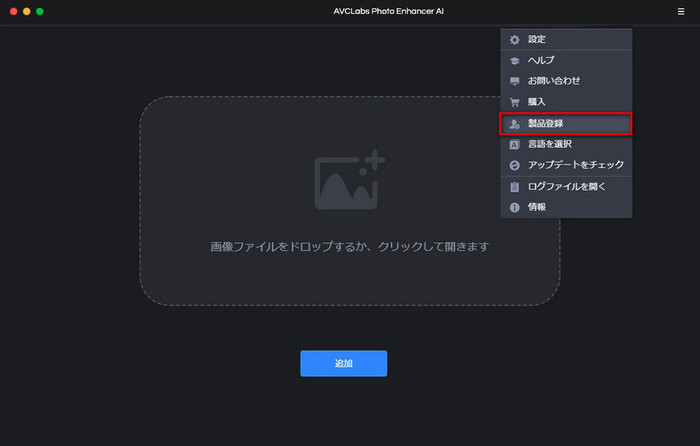This screenshot has height=446, width=700.
Task: Click the user icon beside 製品登録
Action: [x=514, y=124]
